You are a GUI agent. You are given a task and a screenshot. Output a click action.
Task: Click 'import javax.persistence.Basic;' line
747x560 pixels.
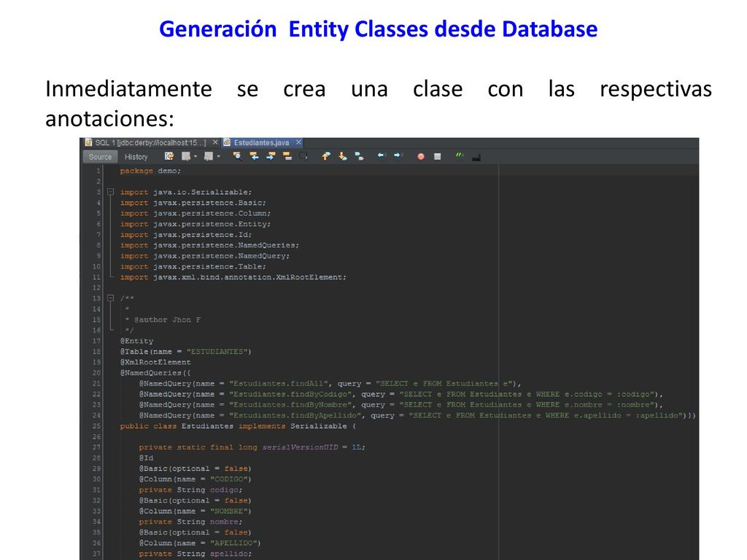tap(193, 203)
